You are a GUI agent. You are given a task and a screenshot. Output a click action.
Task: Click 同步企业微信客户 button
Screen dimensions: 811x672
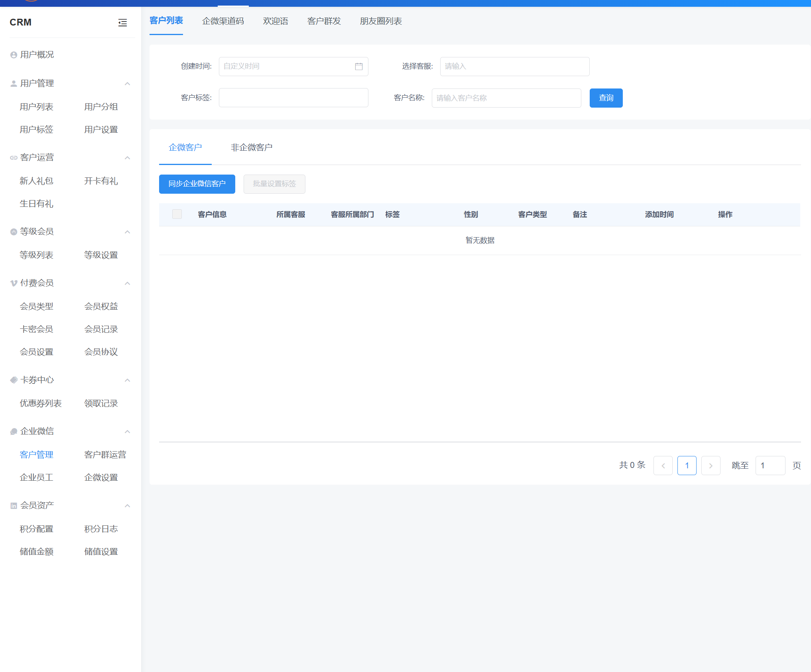(197, 184)
